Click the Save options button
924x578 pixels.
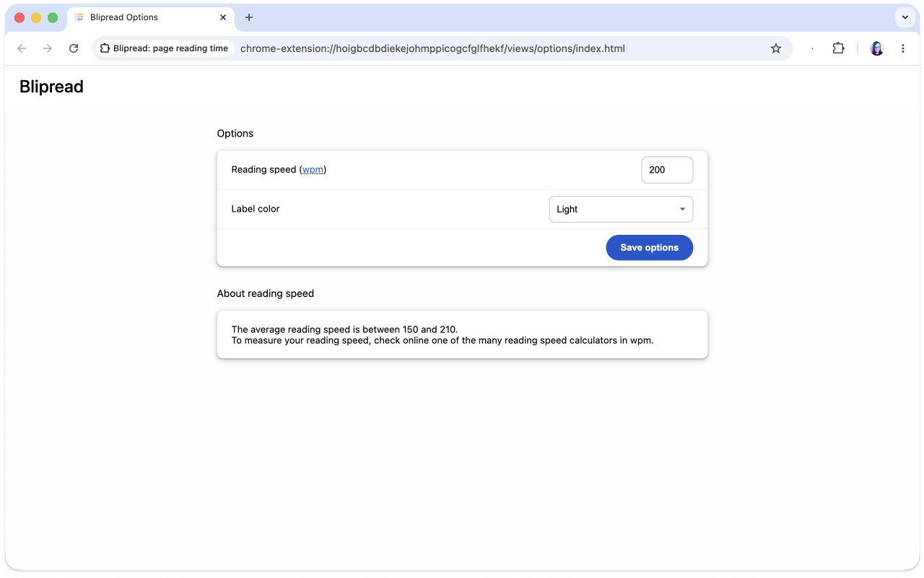[650, 248]
